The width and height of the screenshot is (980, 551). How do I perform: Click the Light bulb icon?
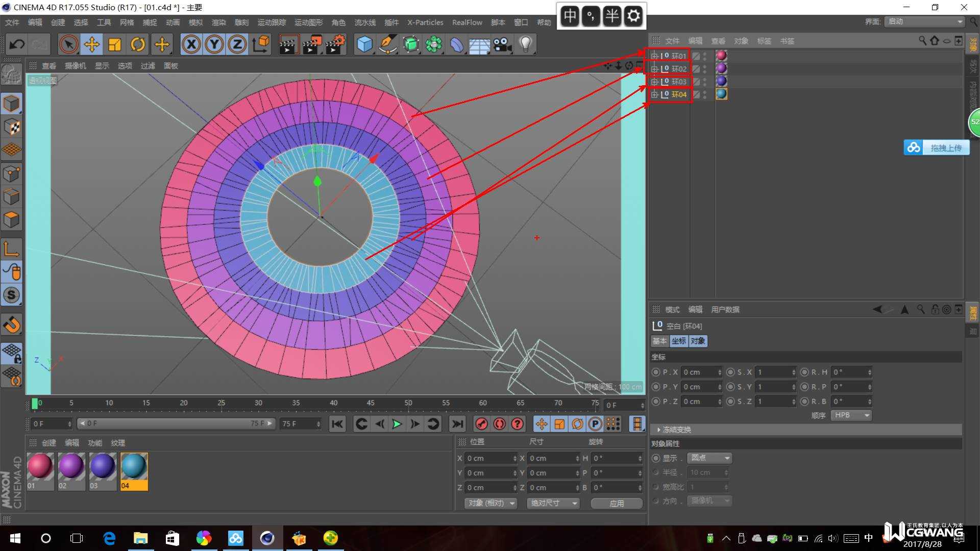pos(525,44)
